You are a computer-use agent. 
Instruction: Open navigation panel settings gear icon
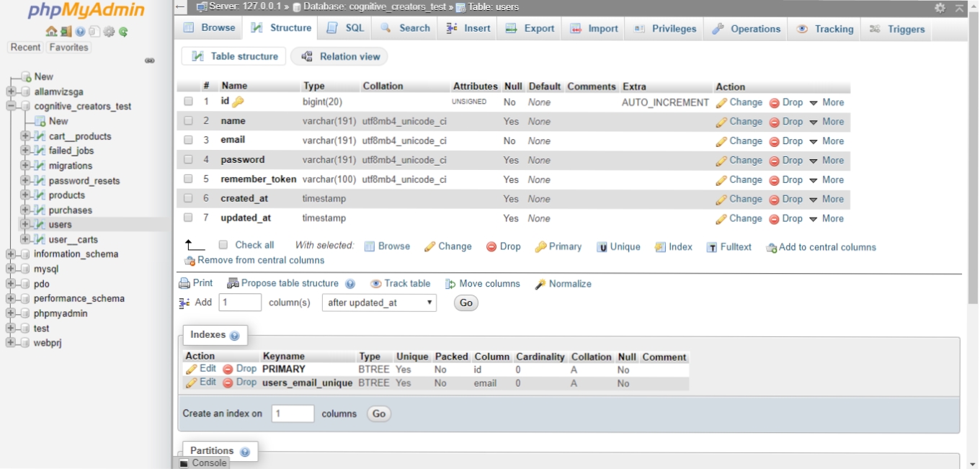pyautogui.click(x=109, y=32)
